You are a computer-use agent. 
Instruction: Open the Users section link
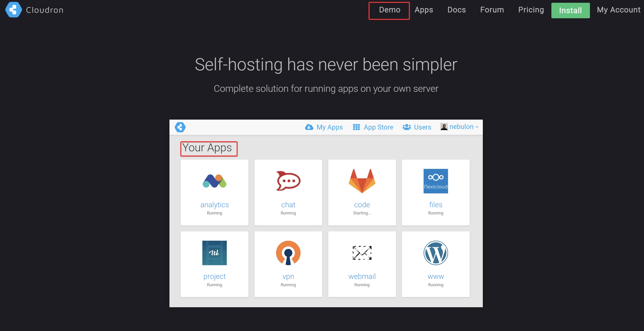[x=417, y=127]
